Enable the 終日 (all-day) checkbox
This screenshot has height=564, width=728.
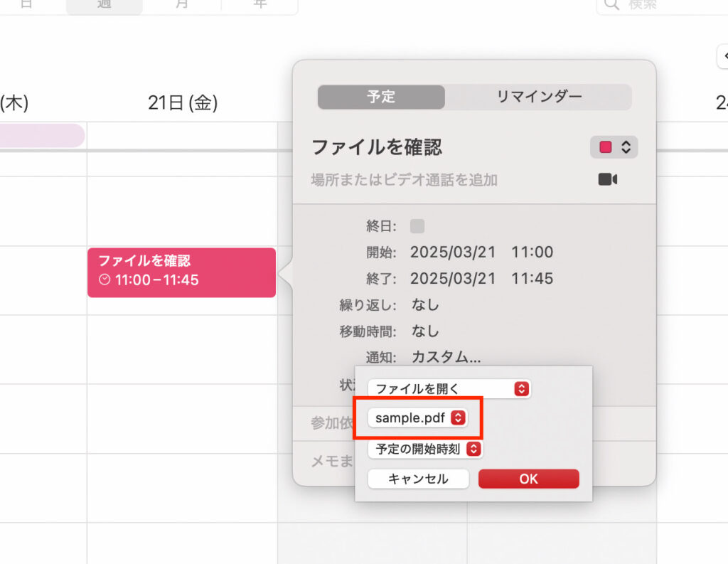click(x=417, y=226)
